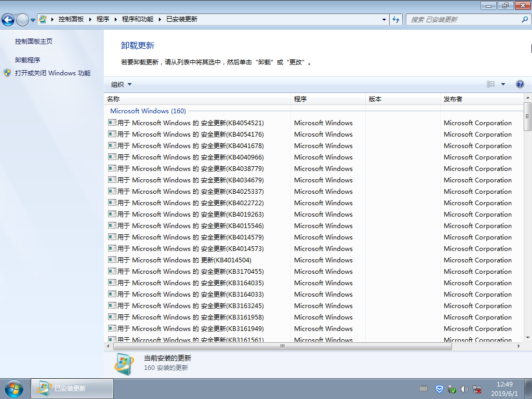Click the volume speaker tray icon
The height and width of the screenshot is (399, 532).
pyautogui.click(x=464, y=390)
